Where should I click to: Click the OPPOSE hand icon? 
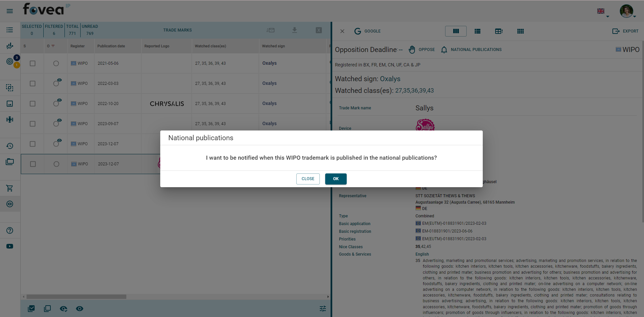coord(412,50)
